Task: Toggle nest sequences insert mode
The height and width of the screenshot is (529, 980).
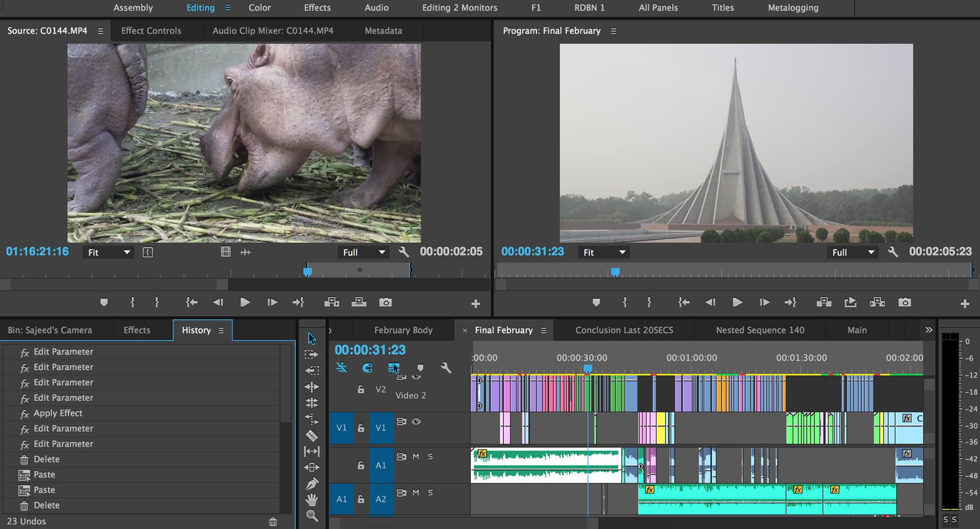Action: click(341, 368)
